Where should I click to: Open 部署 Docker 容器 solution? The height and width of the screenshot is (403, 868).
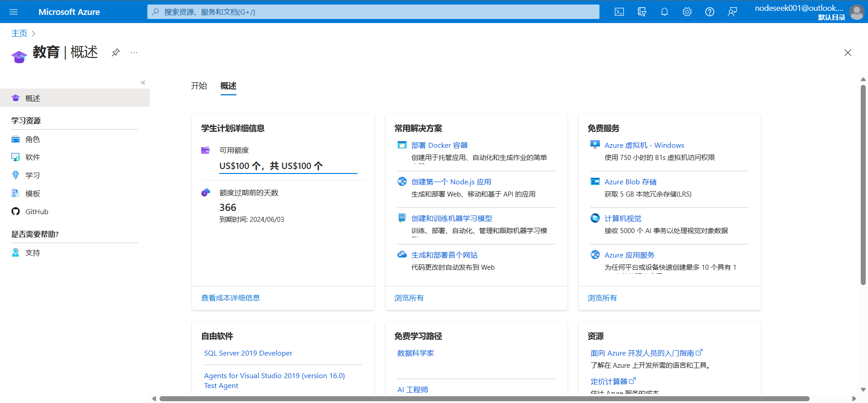pos(439,145)
